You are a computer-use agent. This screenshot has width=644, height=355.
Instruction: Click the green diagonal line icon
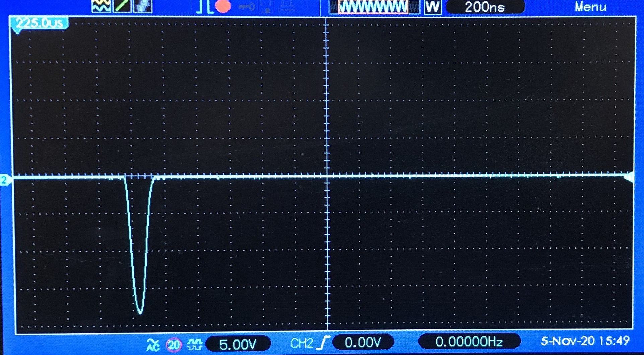click(122, 6)
